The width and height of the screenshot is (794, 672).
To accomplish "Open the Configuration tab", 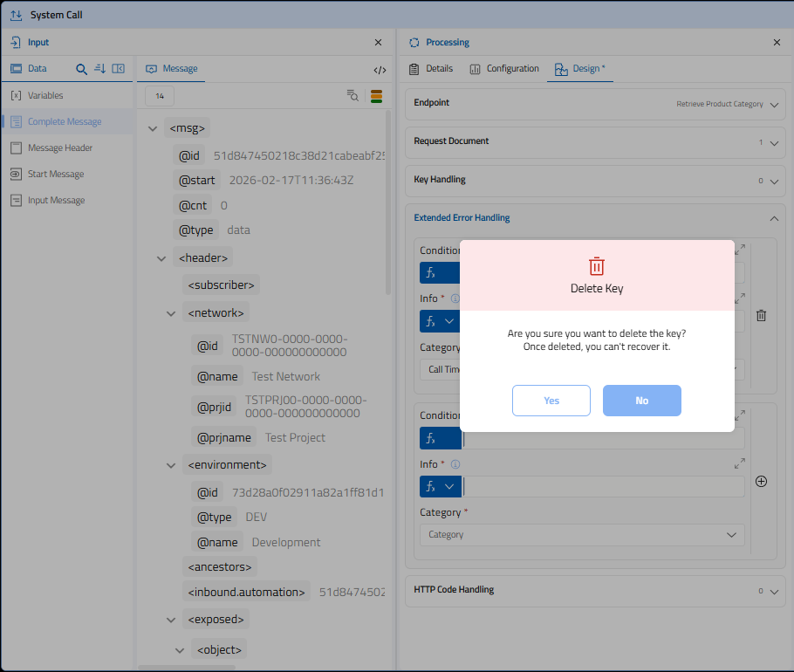I will pos(504,69).
